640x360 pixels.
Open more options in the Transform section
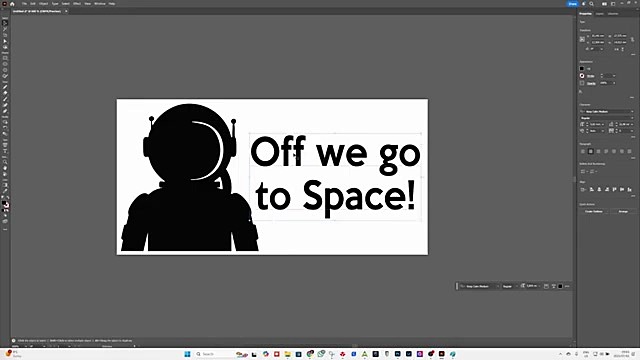[x=633, y=54]
